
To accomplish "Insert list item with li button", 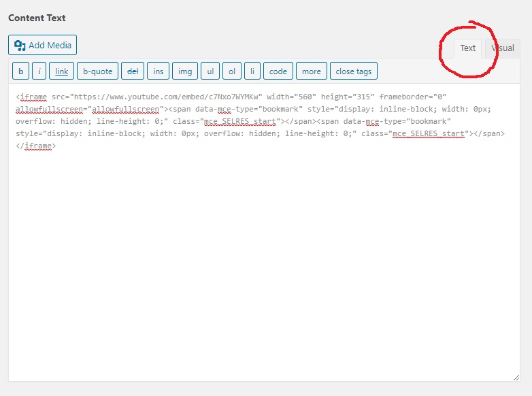I will (x=252, y=71).
